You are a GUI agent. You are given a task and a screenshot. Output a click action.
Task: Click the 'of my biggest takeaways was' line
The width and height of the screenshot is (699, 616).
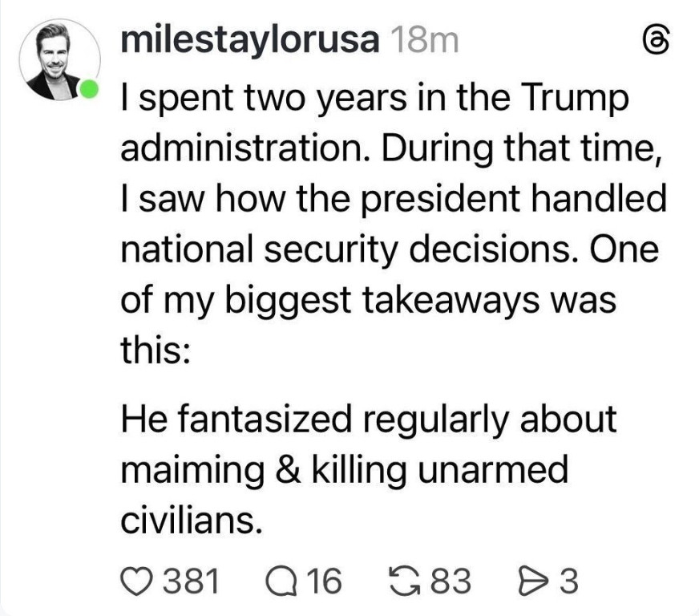point(366,301)
